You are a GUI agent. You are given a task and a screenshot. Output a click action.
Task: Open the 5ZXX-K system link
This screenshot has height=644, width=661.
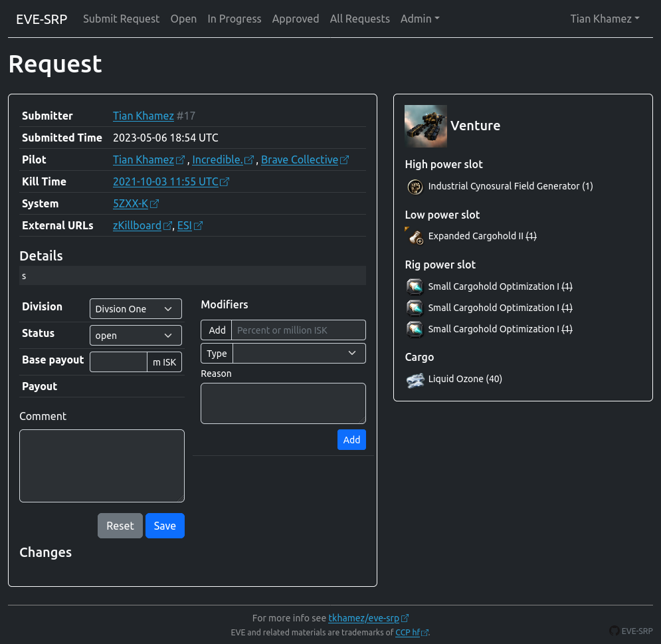tap(131, 204)
